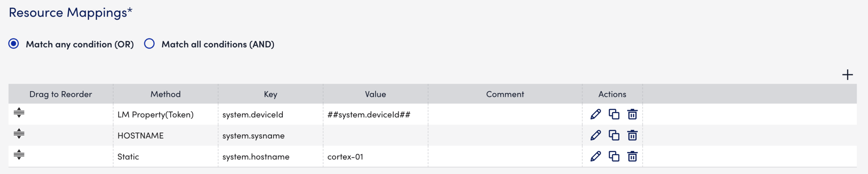Click the Key column header

coord(270,94)
